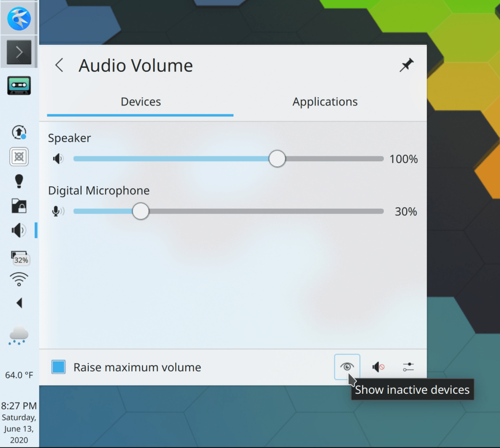The height and width of the screenshot is (448, 500).
Task: Mute the Digital Microphone via its icon
Action: click(x=58, y=211)
